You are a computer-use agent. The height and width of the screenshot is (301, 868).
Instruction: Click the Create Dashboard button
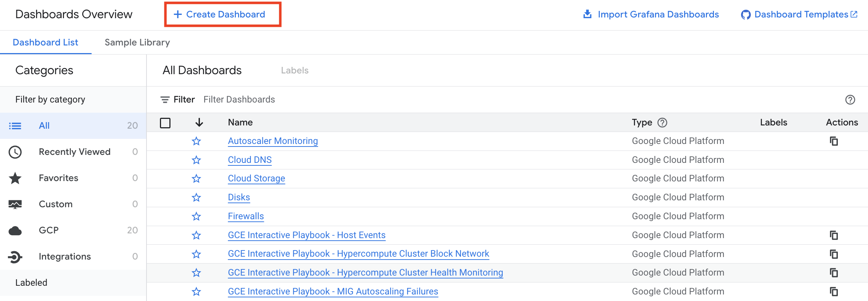pos(223,14)
